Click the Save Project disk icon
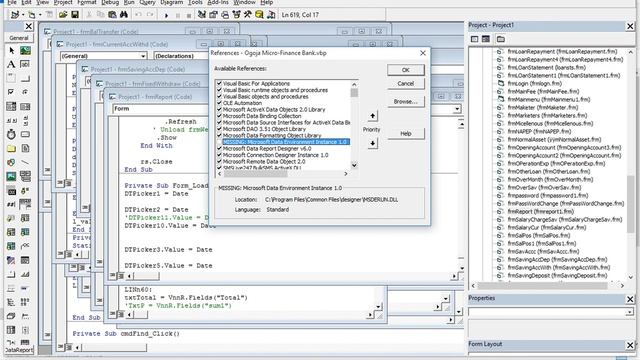This screenshot has width=640, height=360. click(x=75, y=15)
